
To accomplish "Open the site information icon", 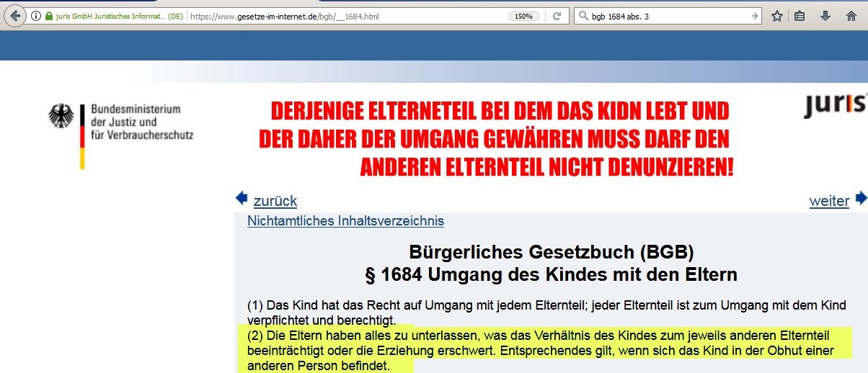I will click(x=35, y=16).
